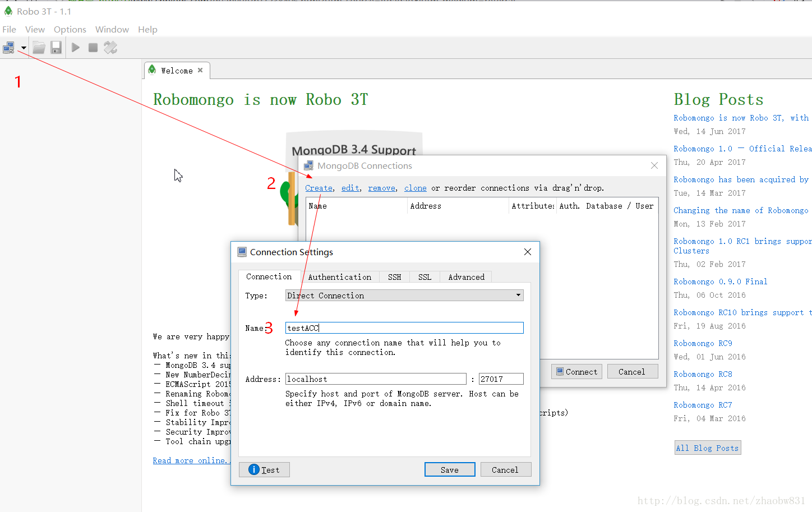812x512 pixels.
Task: Open blog post Robomongo 1.0 Official Release
Action: [x=742, y=149]
